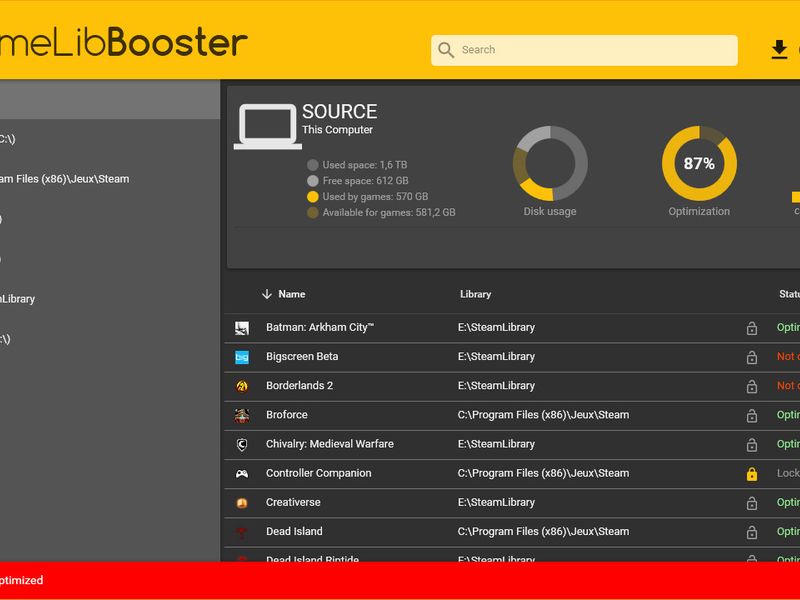Open sidebar library ending Jeux\Steam
The width and height of the screenshot is (800, 600).
pos(64,179)
